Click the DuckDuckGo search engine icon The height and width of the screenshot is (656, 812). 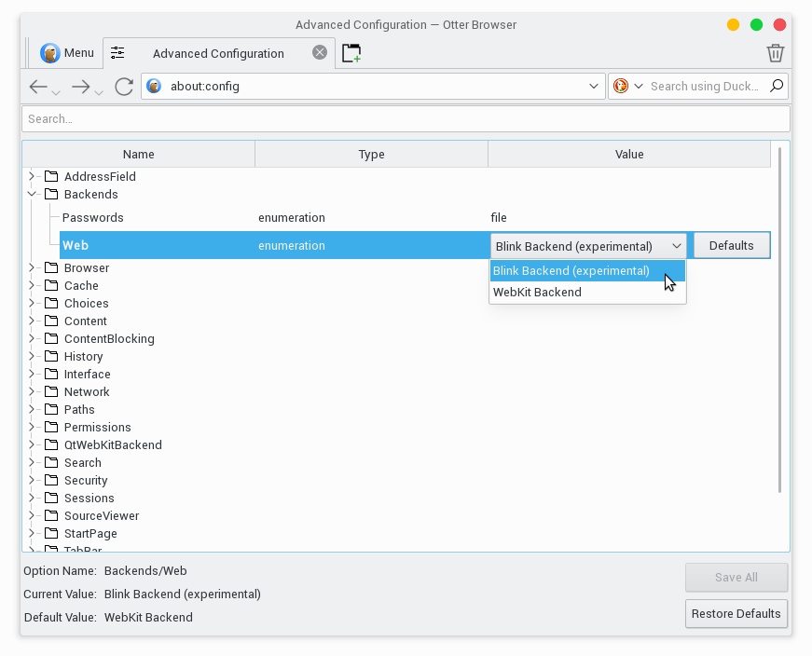pyautogui.click(x=620, y=86)
